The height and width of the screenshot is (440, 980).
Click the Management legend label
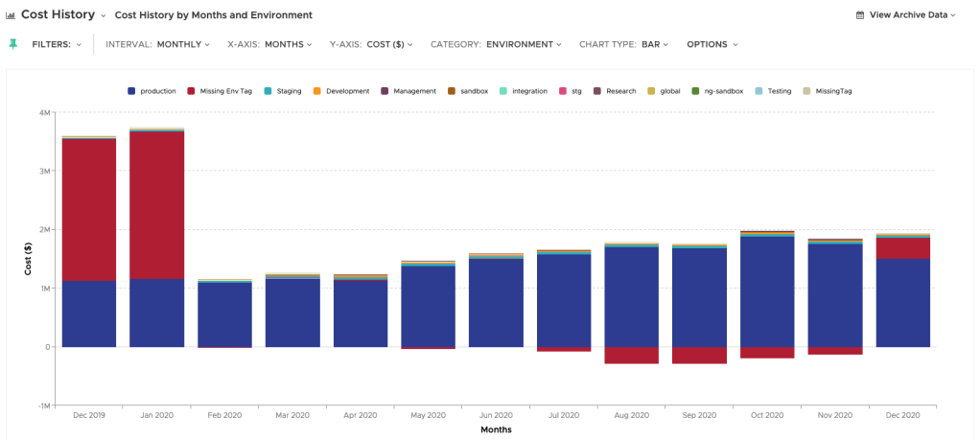coord(414,91)
